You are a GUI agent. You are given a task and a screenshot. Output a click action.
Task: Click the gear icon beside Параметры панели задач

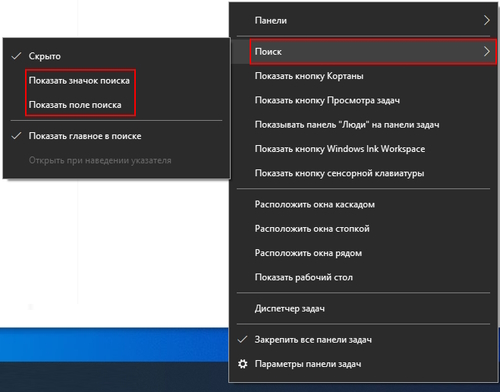[x=243, y=364]
